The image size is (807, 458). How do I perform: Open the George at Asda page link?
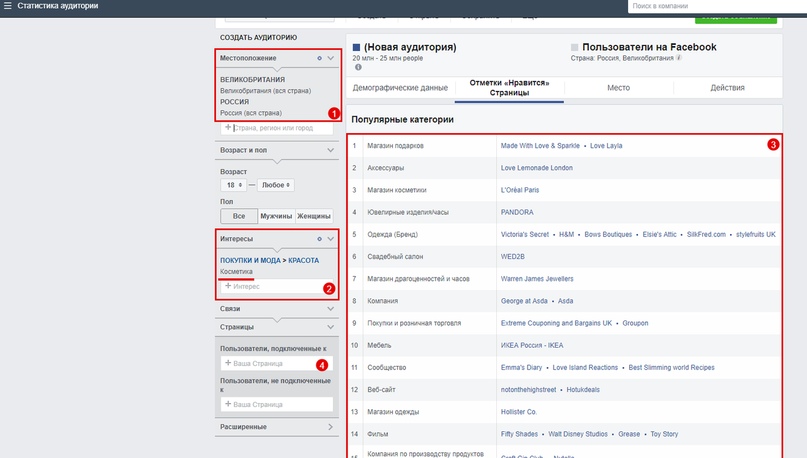[524, 301]
